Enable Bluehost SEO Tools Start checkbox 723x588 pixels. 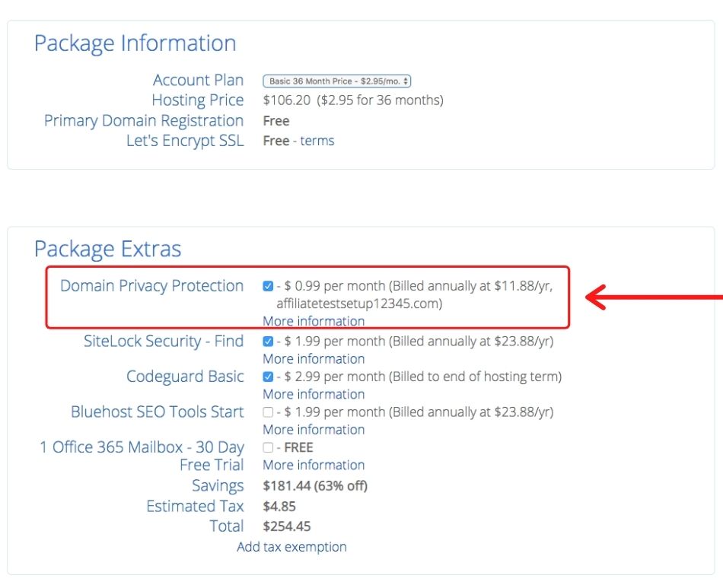pos(268,412)
